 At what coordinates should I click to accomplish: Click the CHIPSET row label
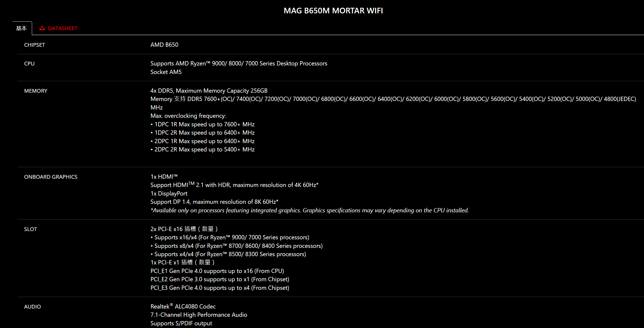click(x=34, y=45)
